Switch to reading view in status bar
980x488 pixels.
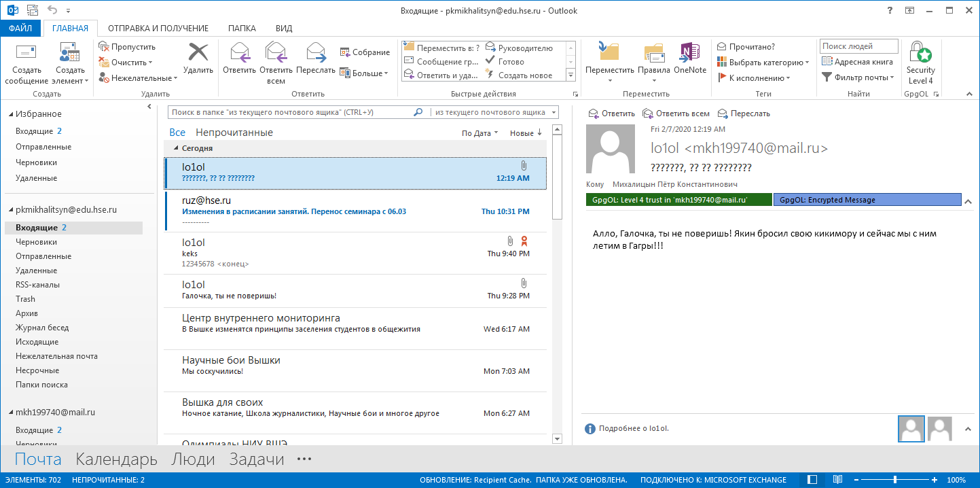(838, 480)
